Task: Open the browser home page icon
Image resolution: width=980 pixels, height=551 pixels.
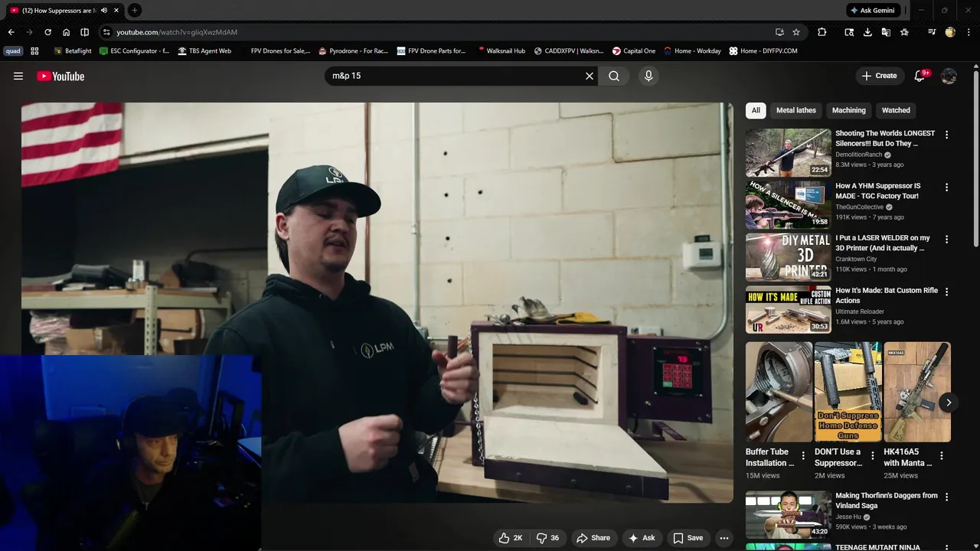Action: 66,32
